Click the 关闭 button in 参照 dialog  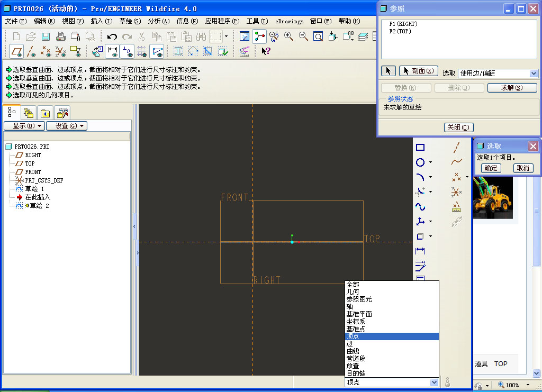(458, 127)
